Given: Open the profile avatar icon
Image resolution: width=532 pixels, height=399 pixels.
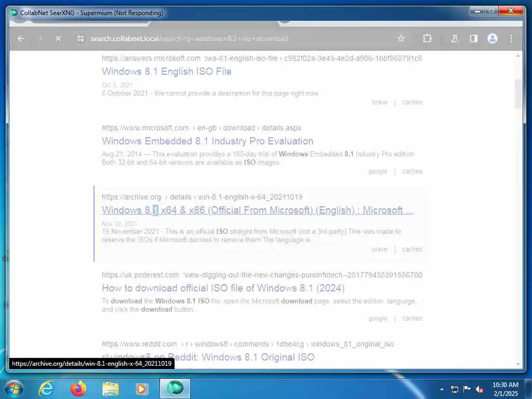Looking at the screenshot, I should pos(493,38).
